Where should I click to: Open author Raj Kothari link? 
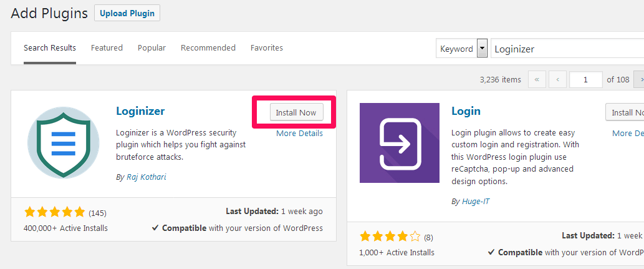[145, 177]
